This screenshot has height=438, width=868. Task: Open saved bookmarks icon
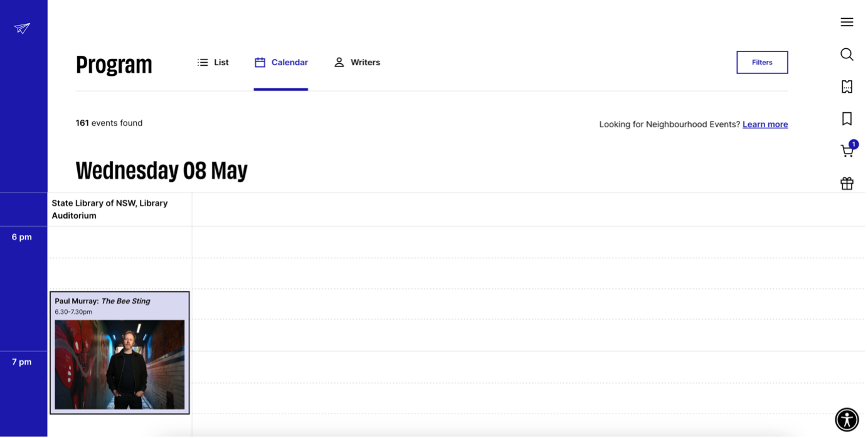click(847, 118)
